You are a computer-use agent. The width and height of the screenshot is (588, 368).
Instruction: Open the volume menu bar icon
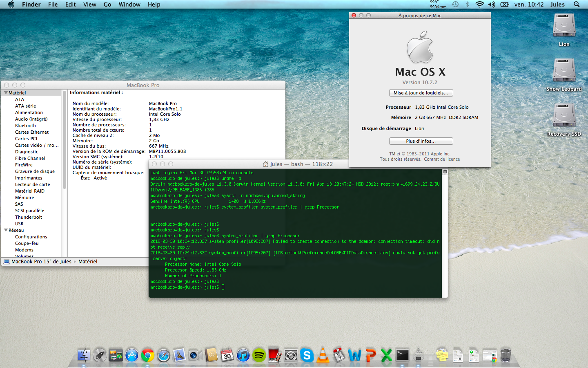pyautogui.click(x=492, y=4)
